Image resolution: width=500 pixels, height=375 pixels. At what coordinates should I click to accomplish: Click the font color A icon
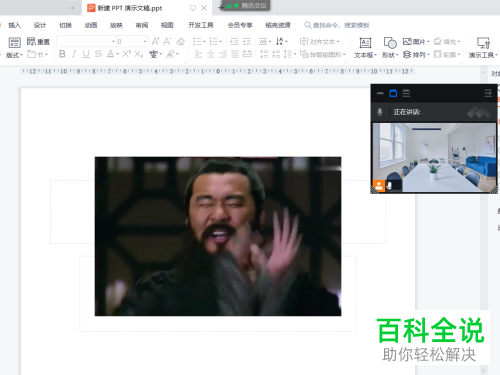[x=110, y=54]
